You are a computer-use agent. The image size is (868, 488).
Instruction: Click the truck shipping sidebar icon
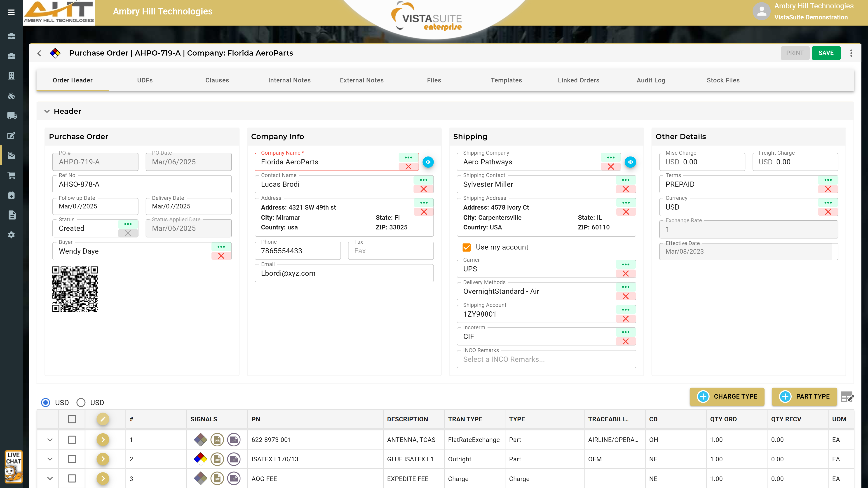[12, 116]
